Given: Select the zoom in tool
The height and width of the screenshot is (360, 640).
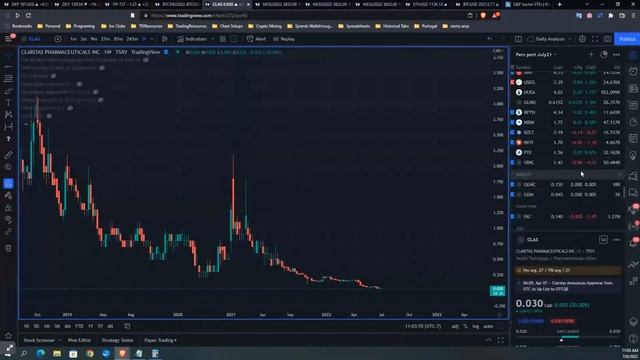Looking at the screenshot, I should [x=8, y=167].
